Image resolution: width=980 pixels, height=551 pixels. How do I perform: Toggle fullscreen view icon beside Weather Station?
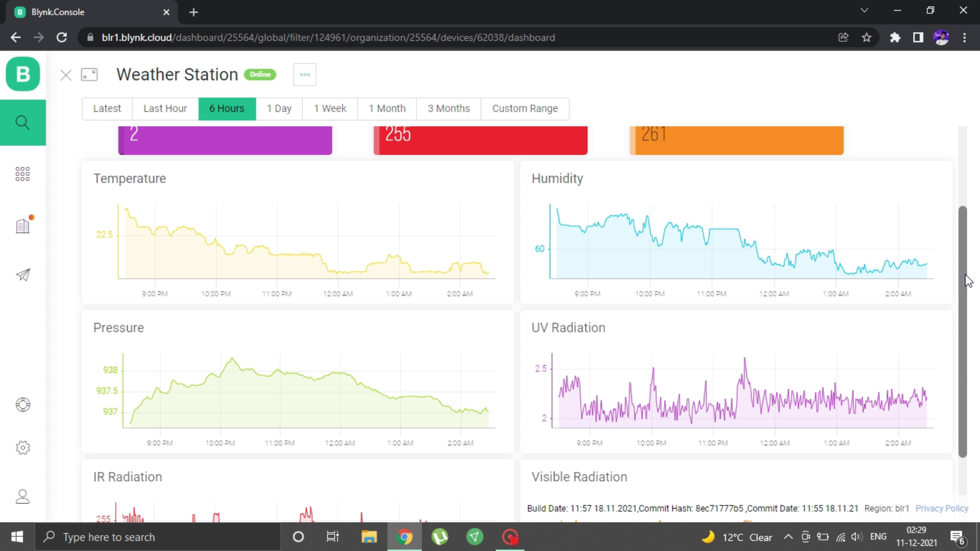[89, 75]
